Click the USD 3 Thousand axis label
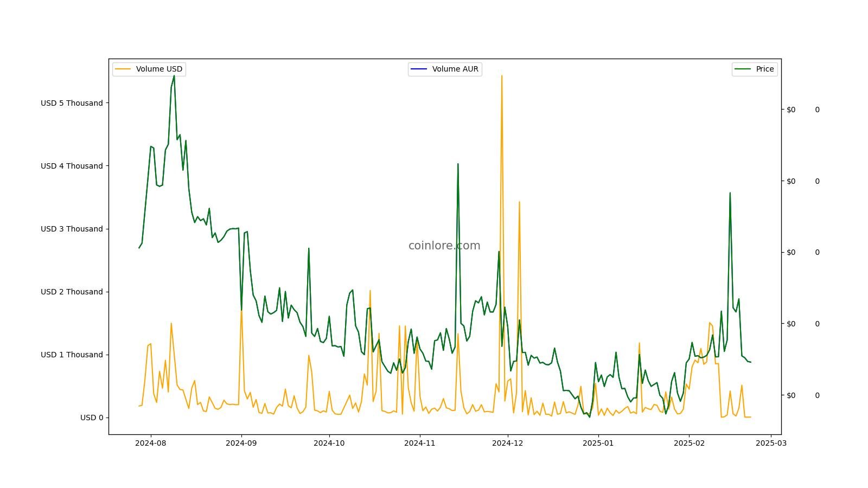 click(x=72, y=229)
